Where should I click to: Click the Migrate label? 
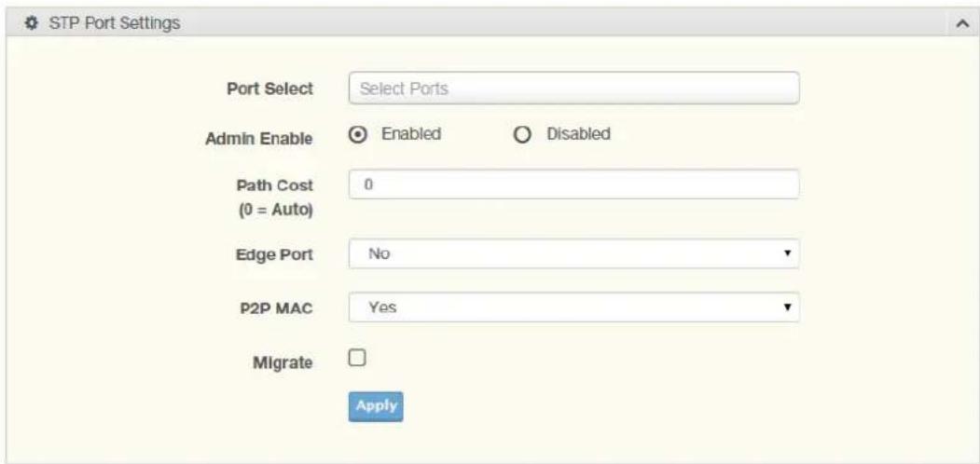coord(283,362)
